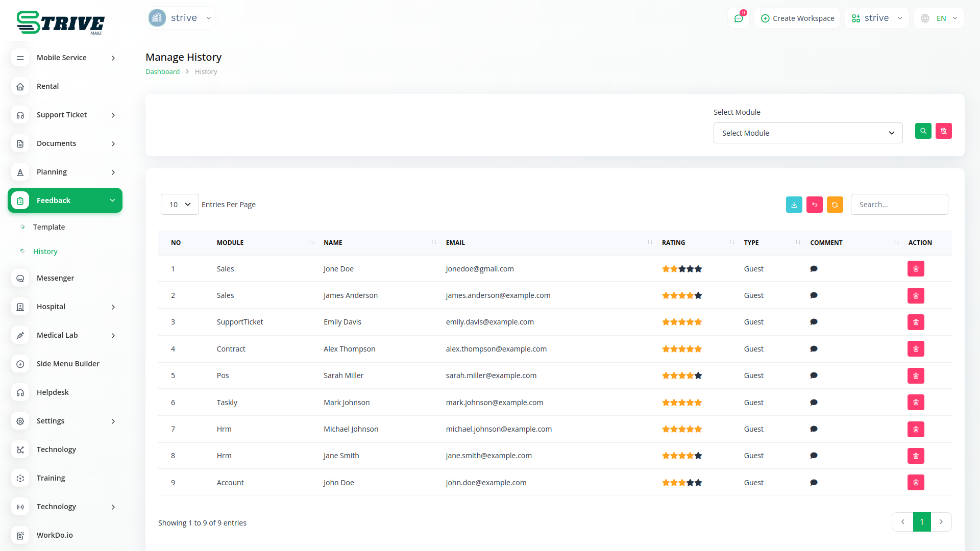
Task: Open the Template submenu item
Action: [49, 227]
